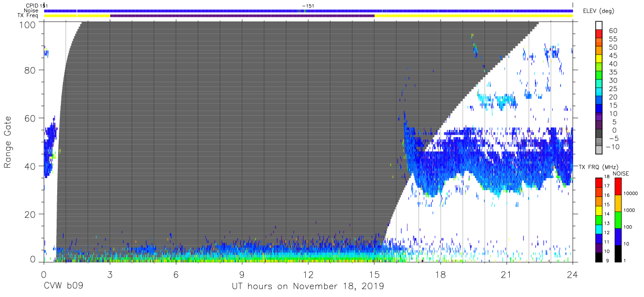
Task: Click the white top segment of the ELEV colorbar
Action: point(599,26)
